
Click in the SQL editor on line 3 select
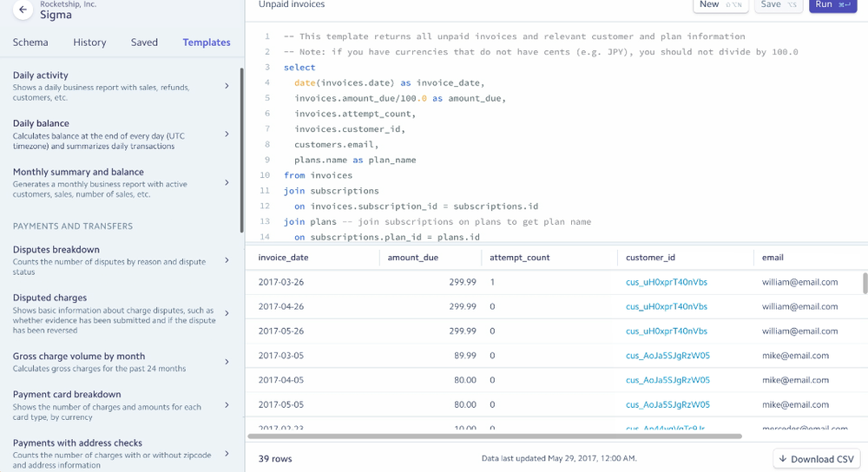point(299,68)
